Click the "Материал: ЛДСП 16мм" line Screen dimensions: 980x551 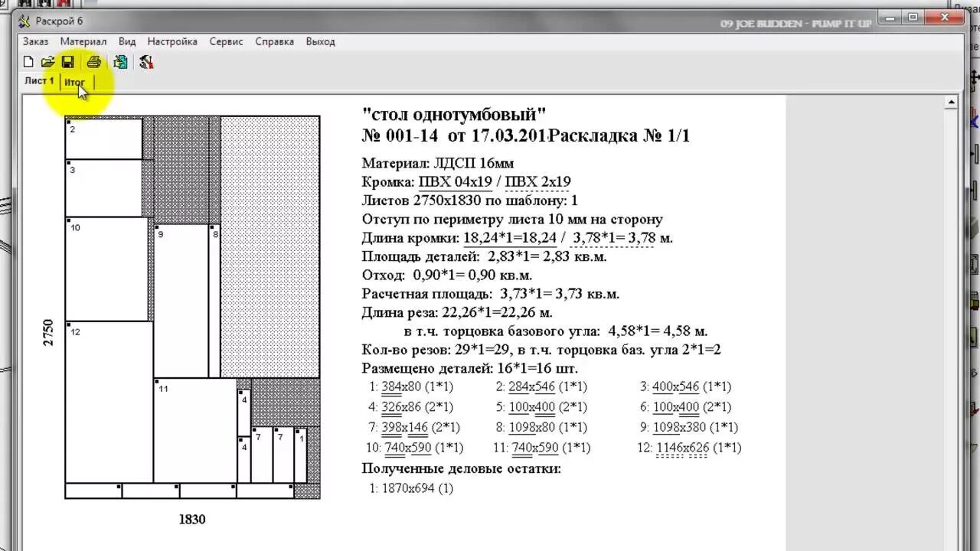(x=438, y=163)
